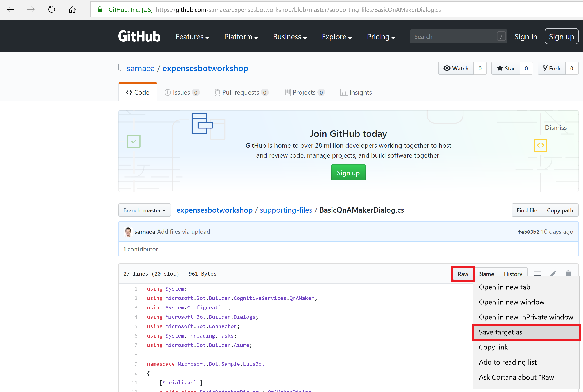
Task: Refresh the page with the reload icon
Action: (x=51, y=9)
